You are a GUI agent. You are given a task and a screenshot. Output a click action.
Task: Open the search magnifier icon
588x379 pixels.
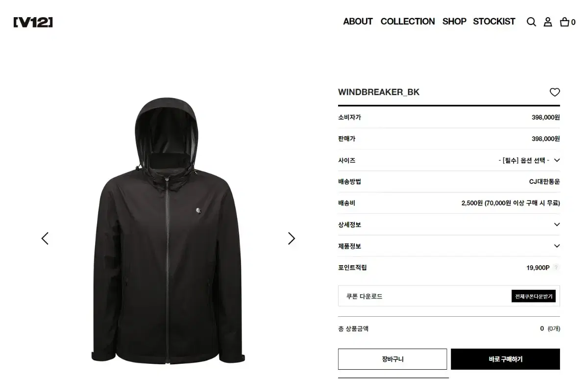[531, 22]
